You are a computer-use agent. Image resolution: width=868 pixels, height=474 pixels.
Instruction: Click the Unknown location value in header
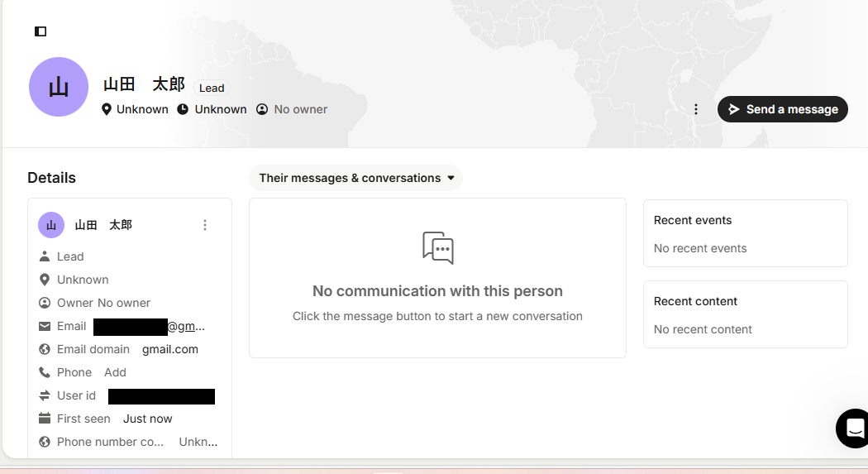pos(142,109)
